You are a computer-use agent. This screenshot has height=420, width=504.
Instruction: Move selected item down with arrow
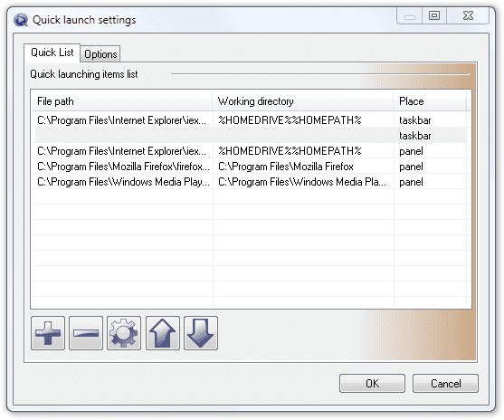(x=201, y=333)
